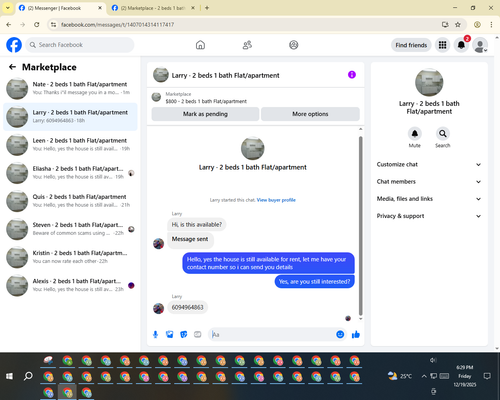Viewport: 500px width, 400px height.
Task: Open Kristin's apartment conversation
Action: (x=70, y=257)
